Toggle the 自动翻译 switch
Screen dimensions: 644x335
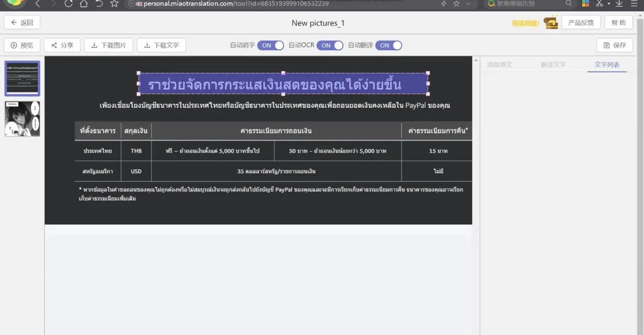pyautogui.click(x=389, y=45)
